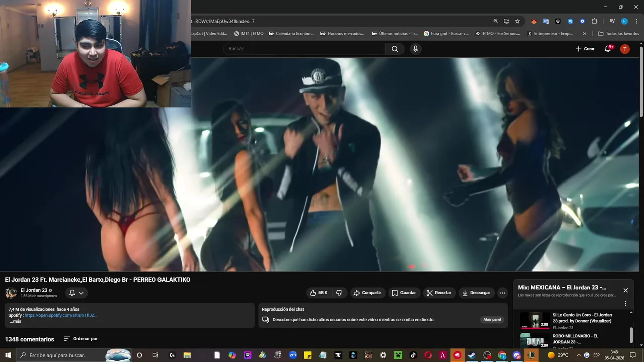Open Settings gear in taskbar
Screen dimensions: 644x362
tap(383, 355)
